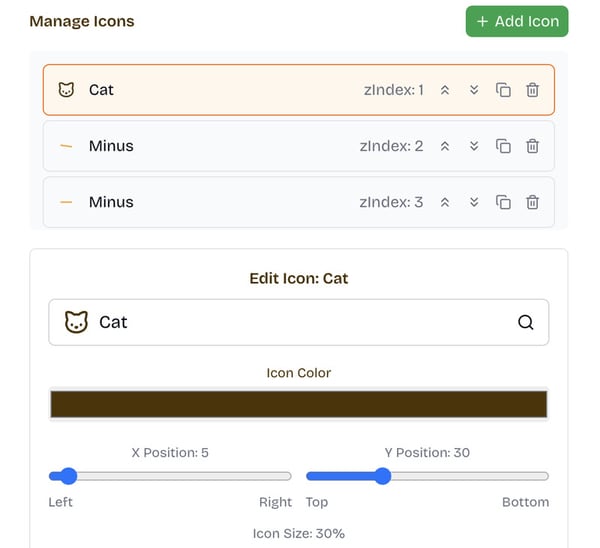Delete the Minus layer with zIndex 2
The image size is (600, 548).
533,146
